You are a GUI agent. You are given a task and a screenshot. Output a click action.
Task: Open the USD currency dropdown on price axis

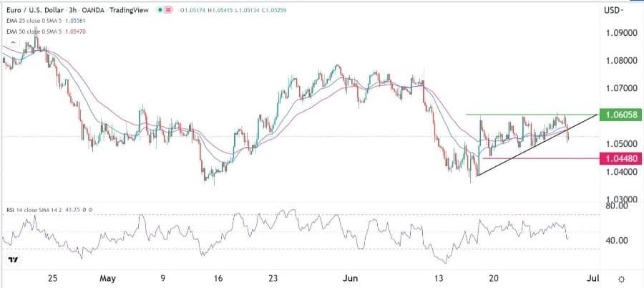coord(614,10)
